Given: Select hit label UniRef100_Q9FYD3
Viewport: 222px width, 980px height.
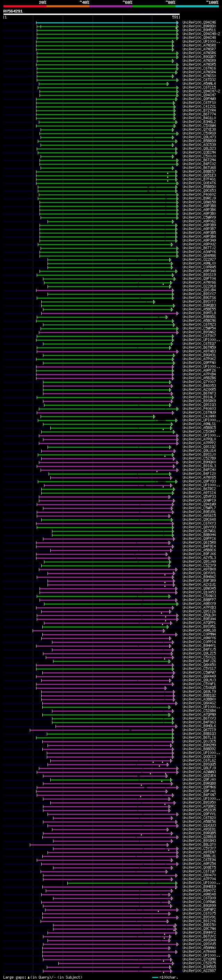Looking at the screenshot, I should tap(199, 481).
